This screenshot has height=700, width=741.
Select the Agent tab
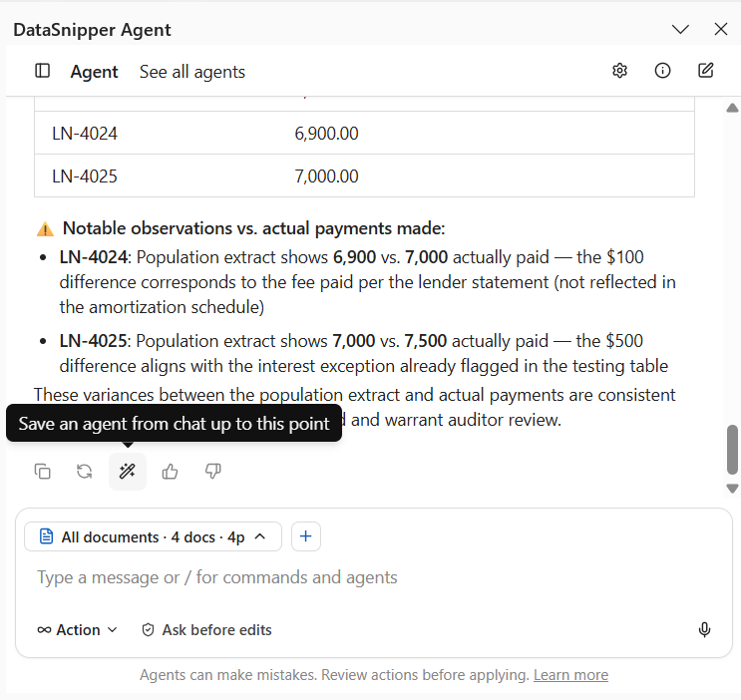click(x=94, y=72)
